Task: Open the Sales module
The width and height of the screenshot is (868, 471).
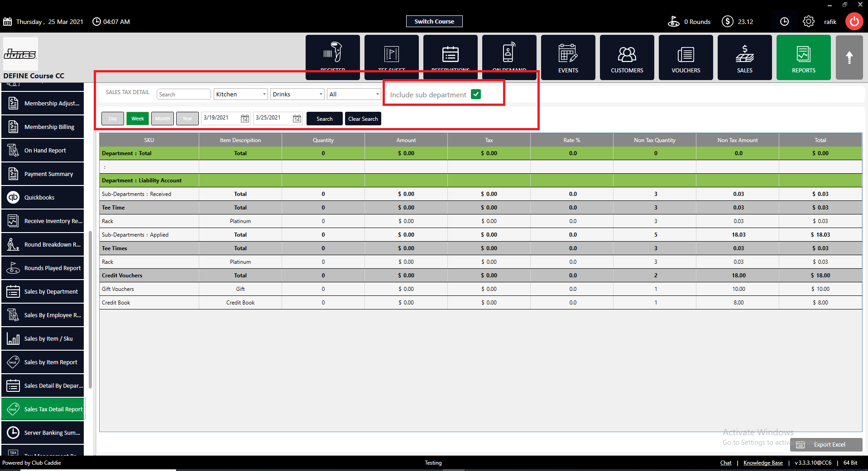Action: tap(745, 57)
